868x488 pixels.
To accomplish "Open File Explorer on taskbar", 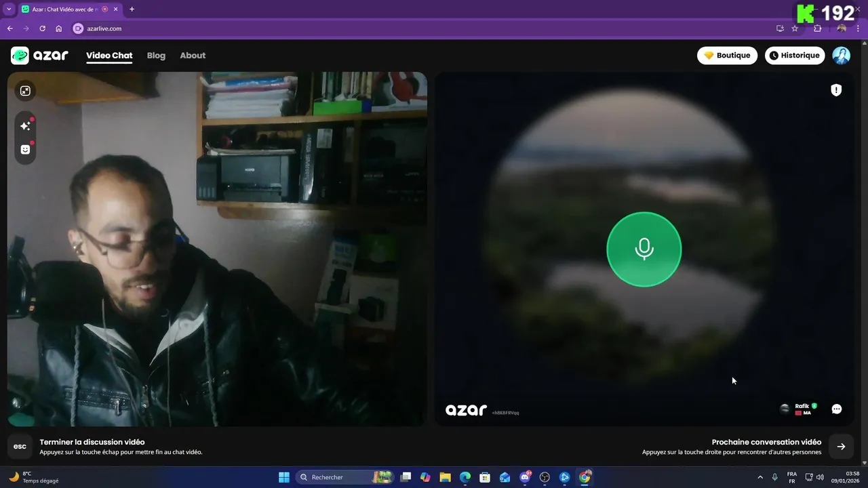I will (x=445, y=477).
